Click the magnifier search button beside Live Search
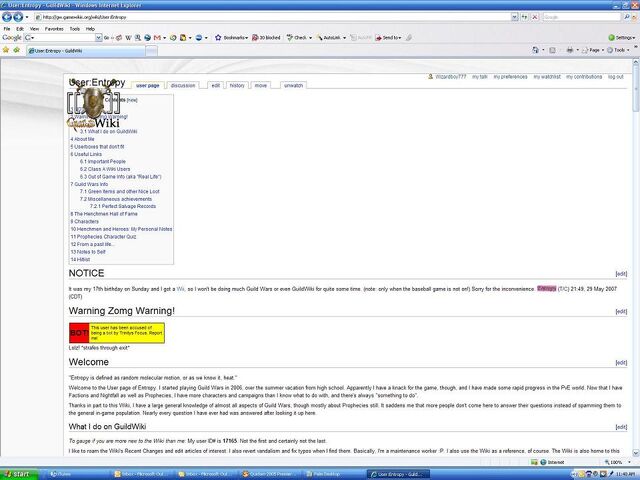The width and height of the screenshot is (640, 480). (x=626, y=17)
